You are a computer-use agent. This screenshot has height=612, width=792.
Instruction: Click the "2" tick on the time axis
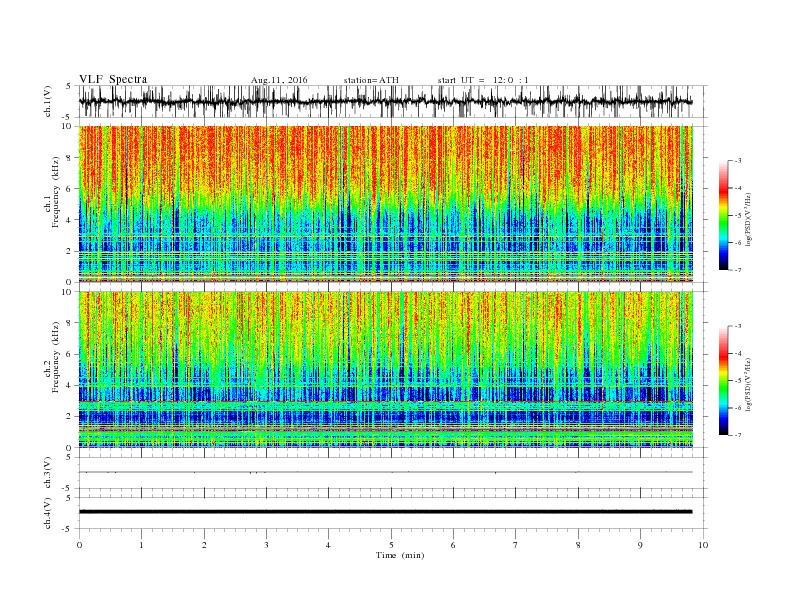(x=204, y=545)
